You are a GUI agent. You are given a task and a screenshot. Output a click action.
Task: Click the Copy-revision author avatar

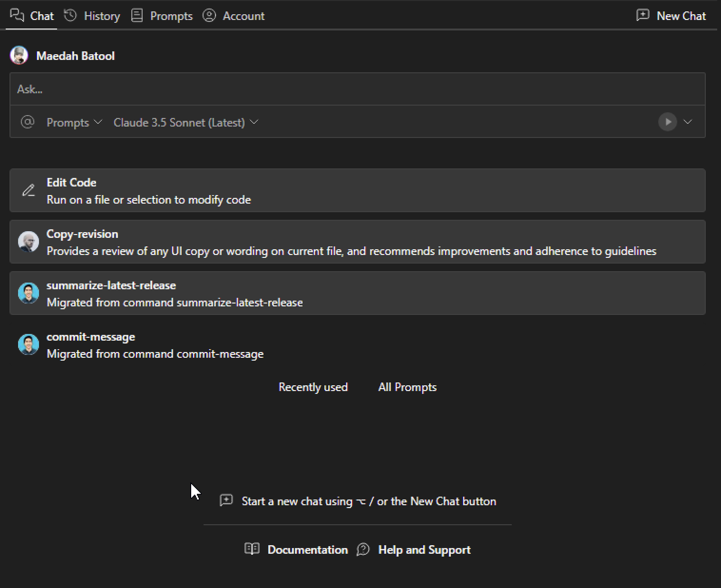click(29, 242)
